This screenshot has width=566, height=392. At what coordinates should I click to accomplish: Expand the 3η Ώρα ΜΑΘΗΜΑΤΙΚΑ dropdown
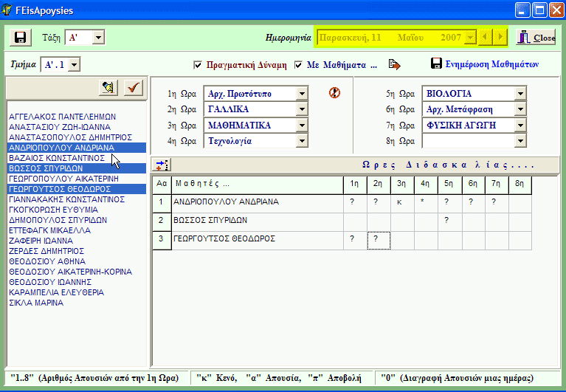(x=301, y=125)
